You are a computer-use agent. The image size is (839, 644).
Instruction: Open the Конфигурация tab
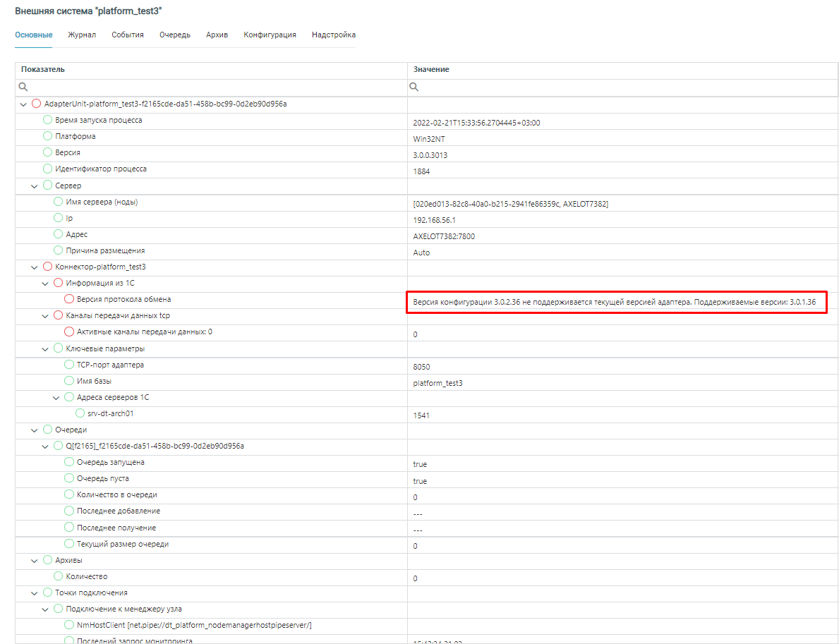coord(270,35)
